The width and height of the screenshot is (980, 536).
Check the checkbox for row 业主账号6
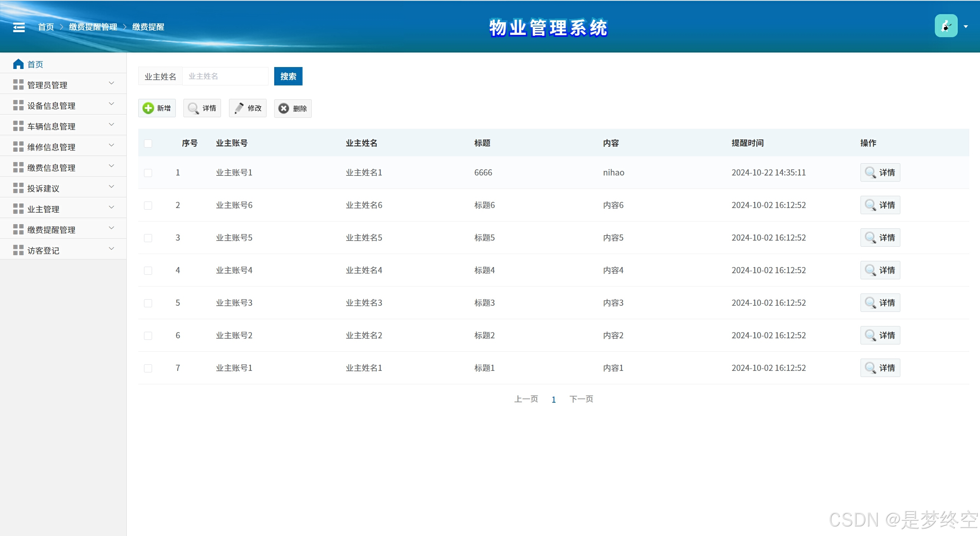point(148,205)
